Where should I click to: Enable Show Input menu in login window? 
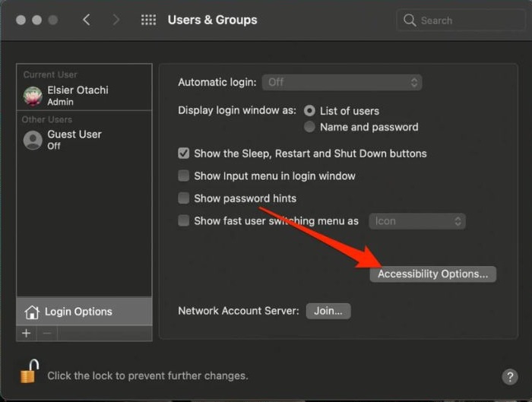184,176
